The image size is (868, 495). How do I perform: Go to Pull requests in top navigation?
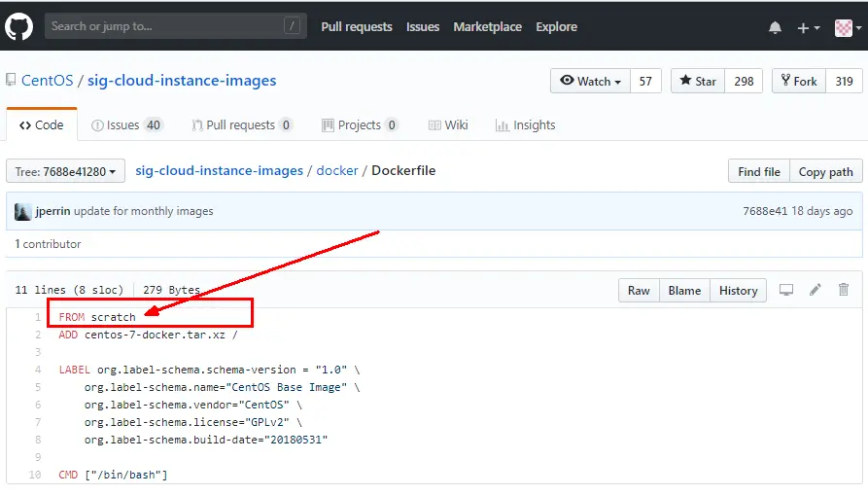point(357,26)
